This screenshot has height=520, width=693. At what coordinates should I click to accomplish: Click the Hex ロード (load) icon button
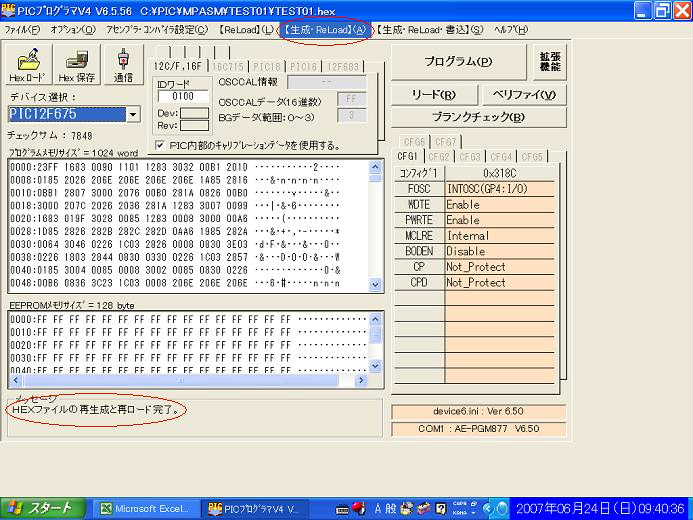pyautogui.click(x=27, y=64)
